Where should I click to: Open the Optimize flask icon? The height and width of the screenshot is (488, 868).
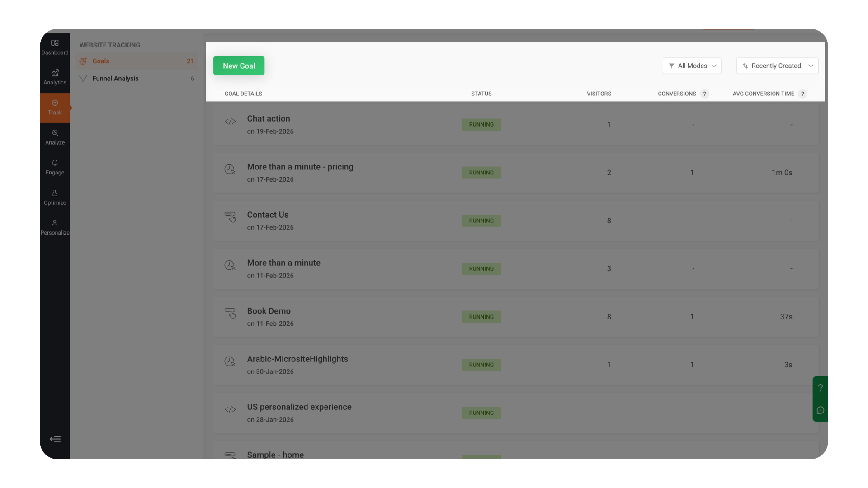coord(55,197)
